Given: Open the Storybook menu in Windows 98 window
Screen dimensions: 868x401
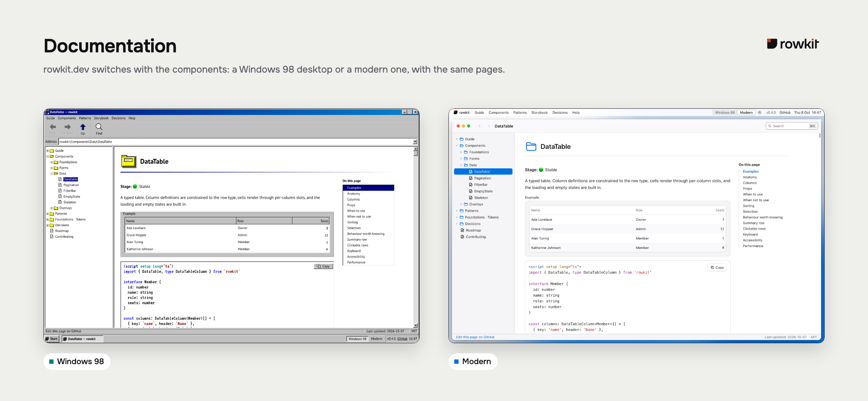Looking at the screenshot, I should pos(101,118).
